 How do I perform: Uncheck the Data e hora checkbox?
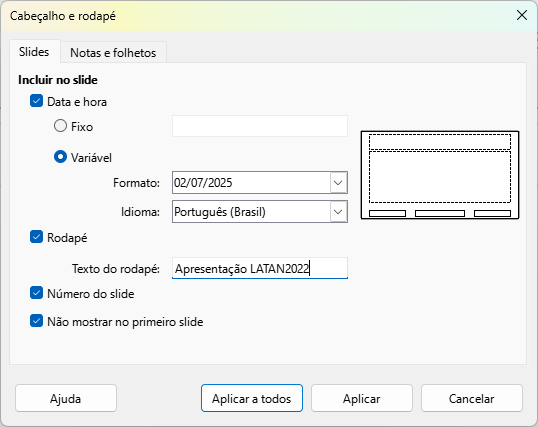tap(36, 101)
